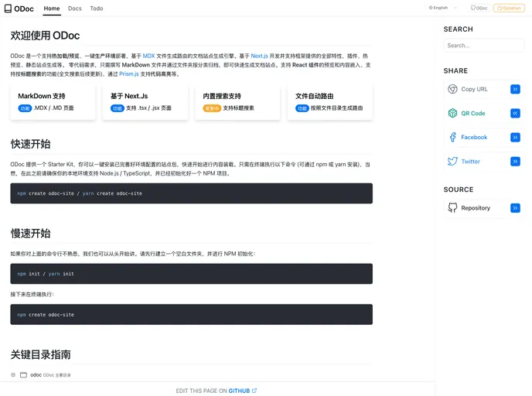Click the 关键目录指南 heading
532x396 pixels.
pos(41,354)
